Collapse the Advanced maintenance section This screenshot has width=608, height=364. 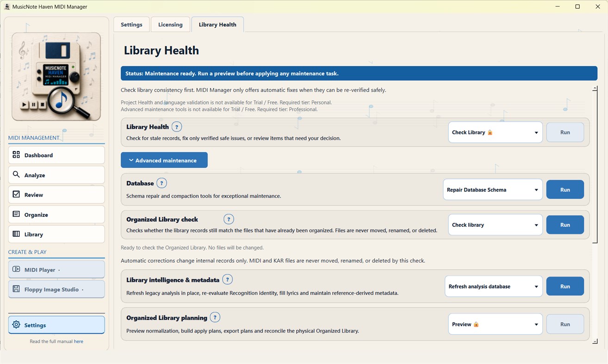[164, 160]
